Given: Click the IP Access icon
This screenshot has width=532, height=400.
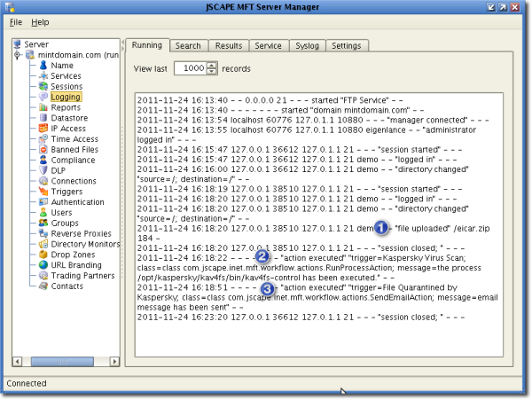Looking at the screenshot, I should pos(43,129).
